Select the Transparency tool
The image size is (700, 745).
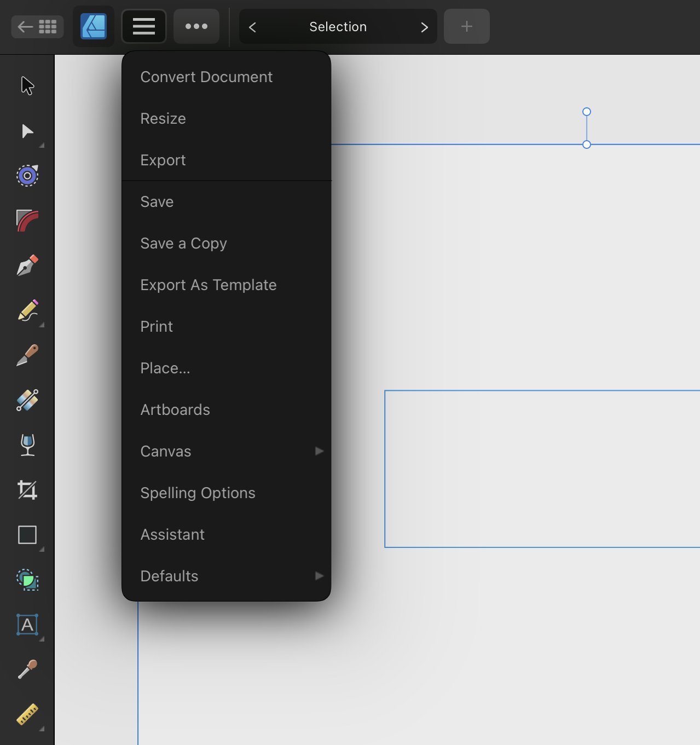(x=27, y=445)
